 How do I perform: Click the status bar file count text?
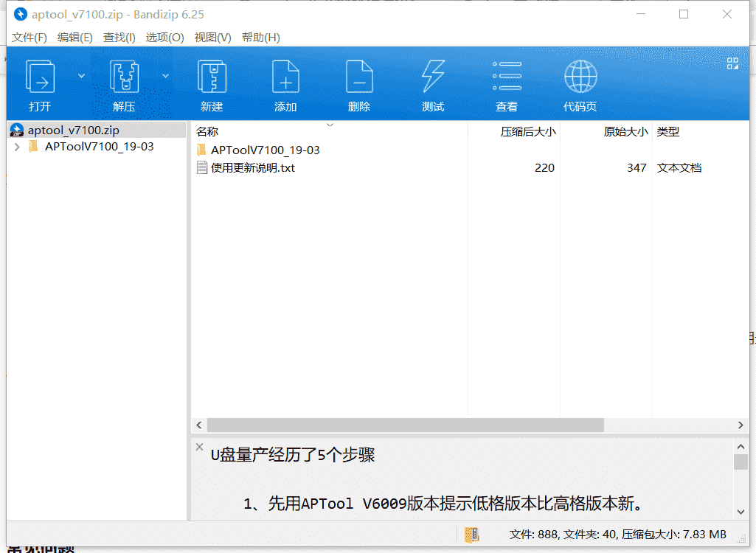pyautogui.click(x=617, y=534)
